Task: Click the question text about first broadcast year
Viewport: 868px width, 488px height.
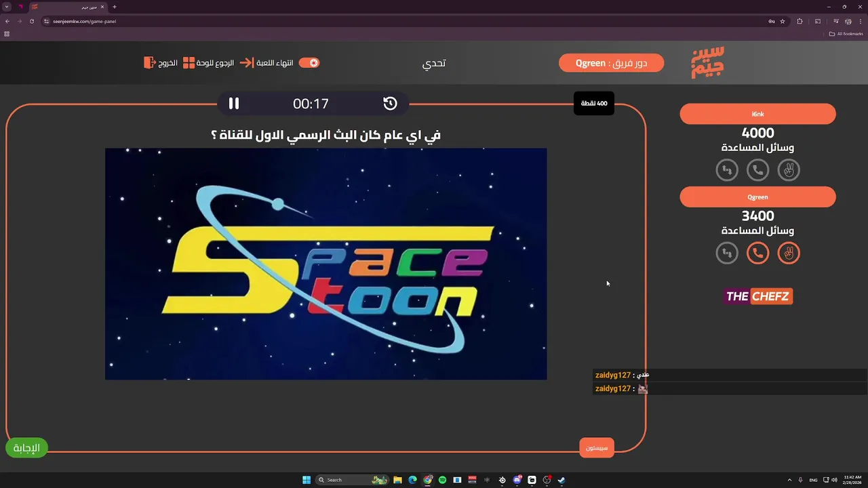Action: (326, 135)
